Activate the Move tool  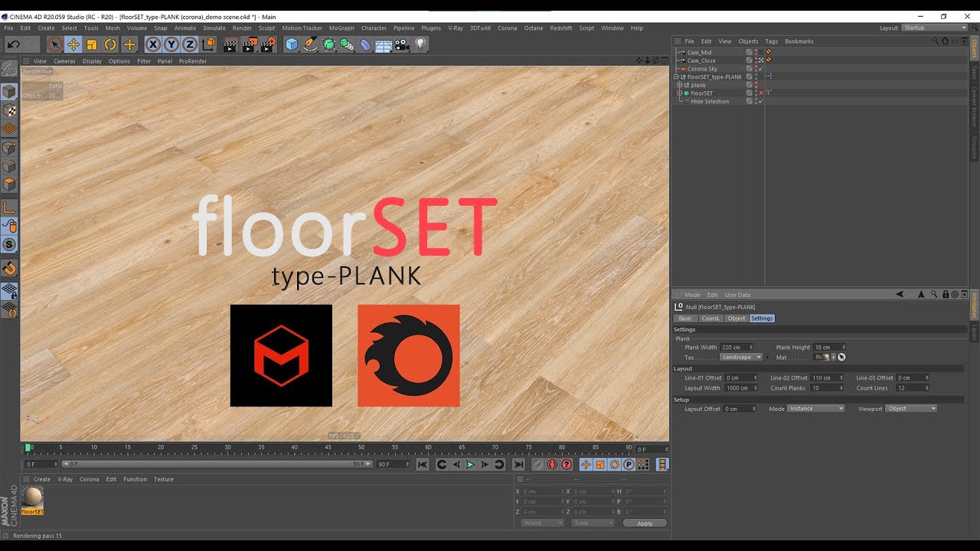click(x=73, y=44)
